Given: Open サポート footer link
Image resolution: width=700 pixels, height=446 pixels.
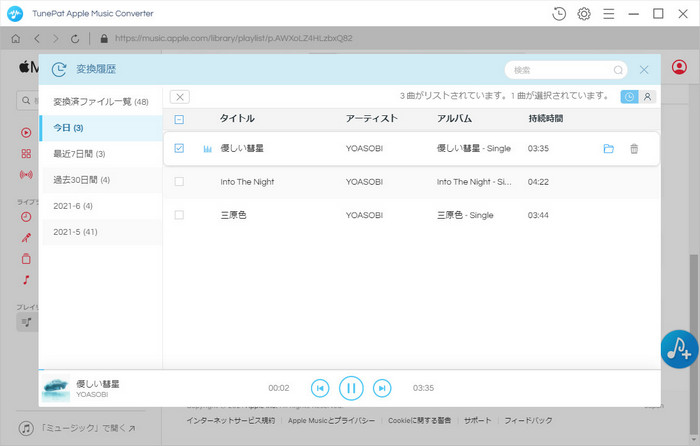Looking at the screenshot, I should (478, 421).
